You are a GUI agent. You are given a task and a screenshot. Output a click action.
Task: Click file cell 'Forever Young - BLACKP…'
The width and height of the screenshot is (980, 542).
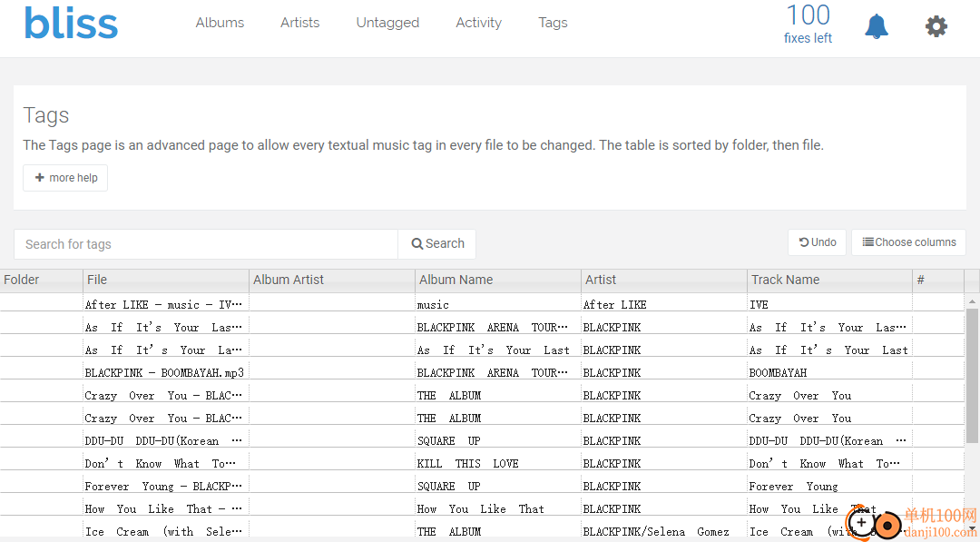(x=166, y=486)
